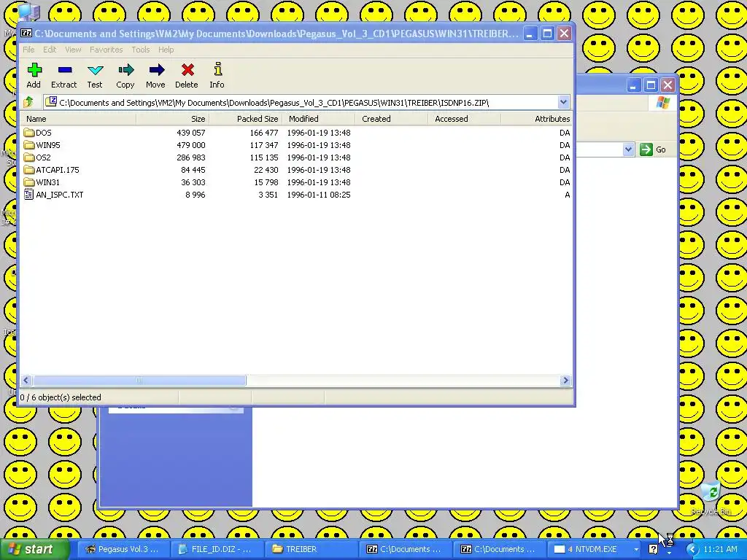This screenshot has height=560, width=747.
Task: Click the Extract toolbar icon
Action: pos(64,70)
